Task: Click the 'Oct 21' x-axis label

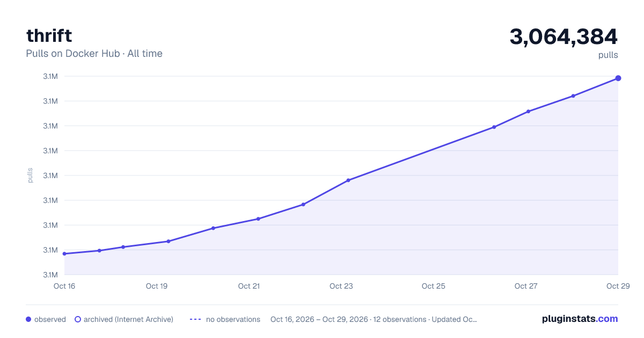Action: [249, 286]
